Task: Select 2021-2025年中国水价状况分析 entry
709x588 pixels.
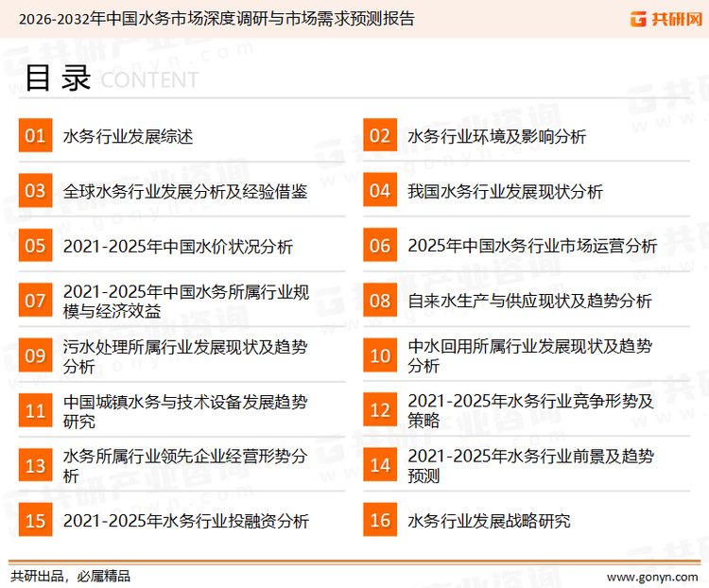Action: (x=178, y=247)
